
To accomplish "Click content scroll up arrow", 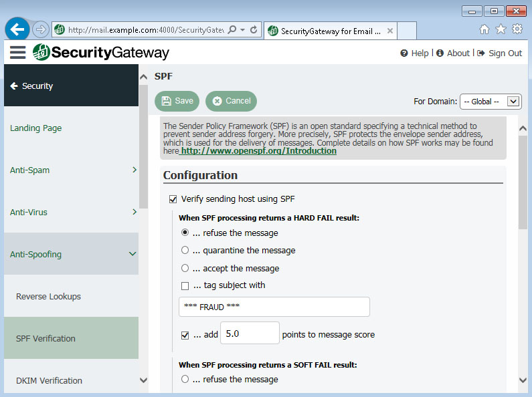I will (523, 128).
